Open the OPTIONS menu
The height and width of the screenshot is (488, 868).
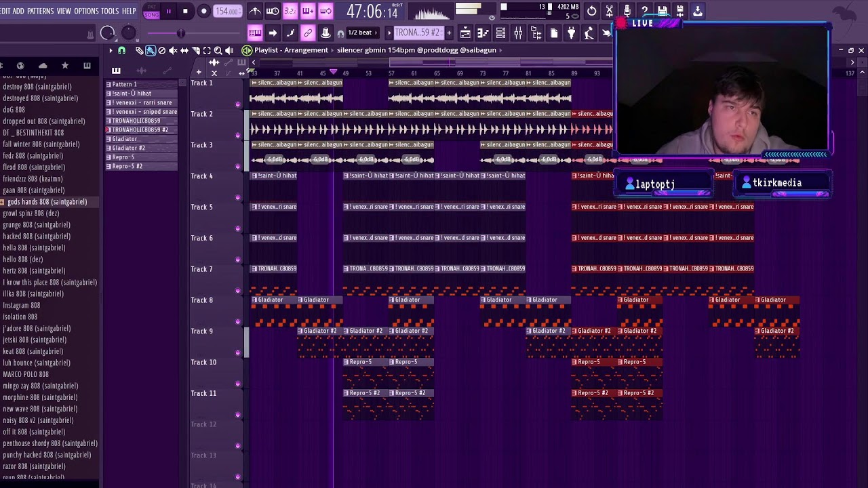[86, 12]
